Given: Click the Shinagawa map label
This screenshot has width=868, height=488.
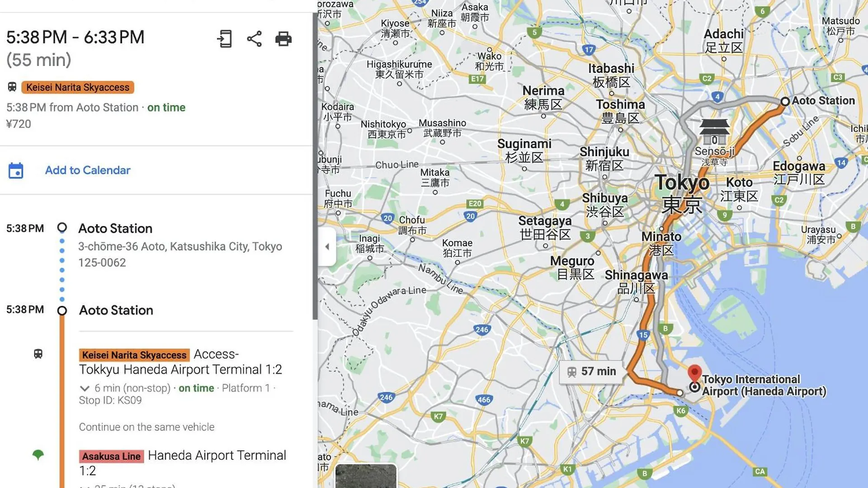Looking at the screenshot, I should coord(636,282).
